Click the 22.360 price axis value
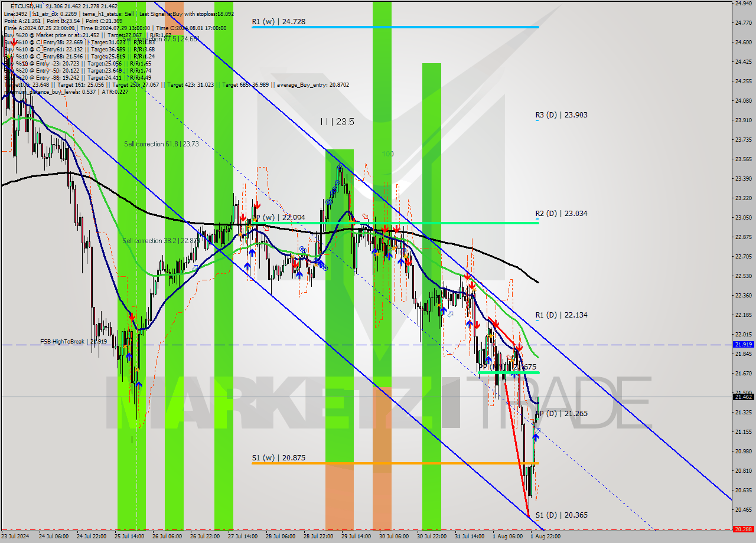756x543 pixels. [x=742, y=296]
